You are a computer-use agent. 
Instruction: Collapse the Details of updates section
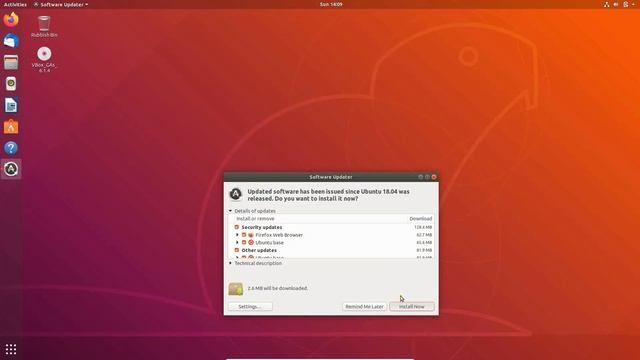click(x=231, y=211)
